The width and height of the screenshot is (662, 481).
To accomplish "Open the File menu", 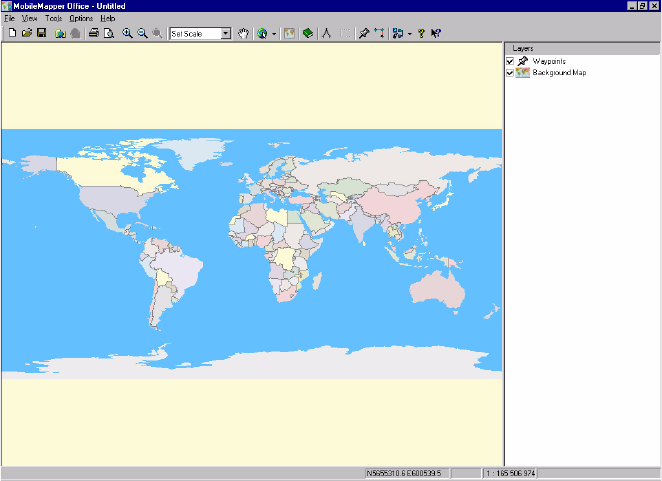I will pyautogui.click(x=9, y=18).
